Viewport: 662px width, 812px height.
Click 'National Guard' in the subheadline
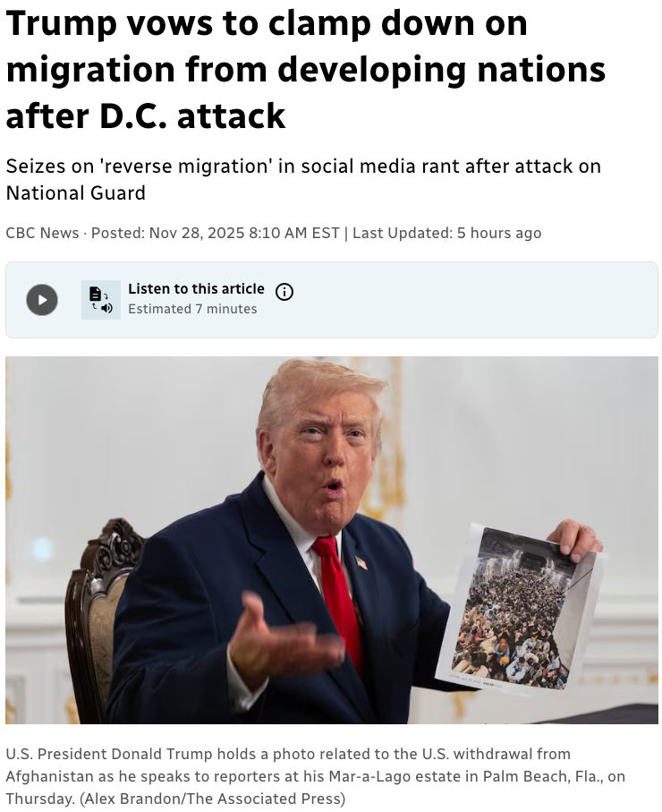click(x=75, y=193)
